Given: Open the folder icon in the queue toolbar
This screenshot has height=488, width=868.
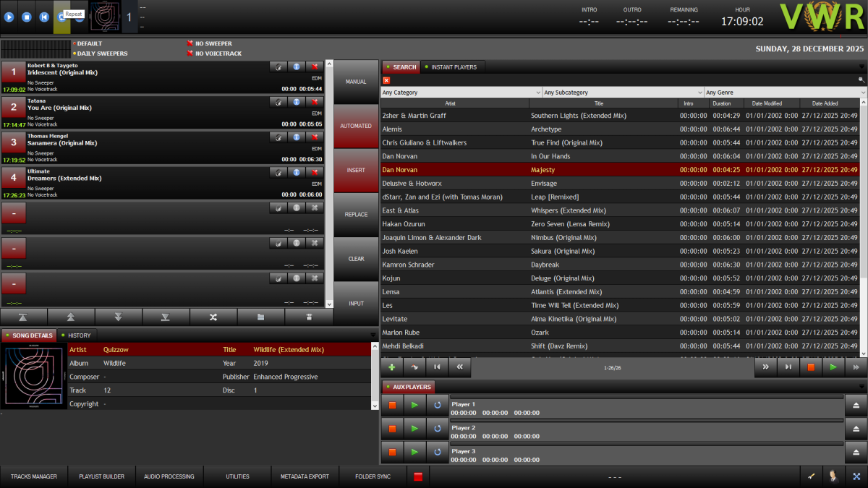Looking at the screenshot, I should 261,317.
